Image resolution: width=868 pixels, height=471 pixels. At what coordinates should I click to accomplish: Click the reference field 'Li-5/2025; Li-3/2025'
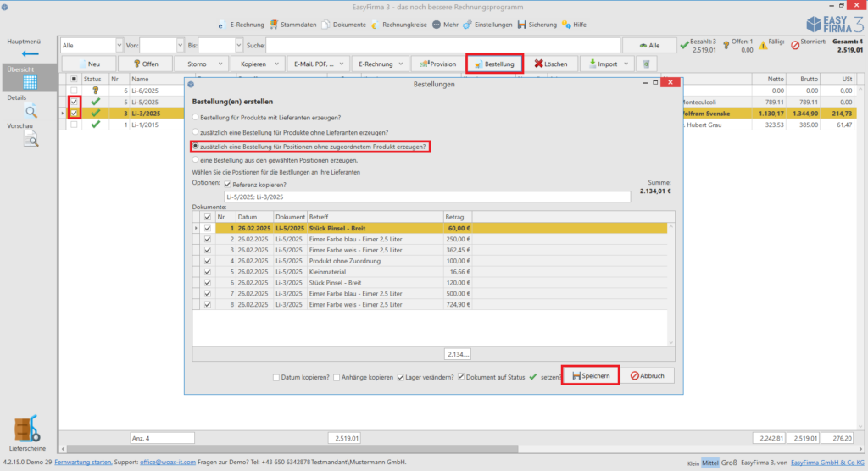(x=427, y=197)
